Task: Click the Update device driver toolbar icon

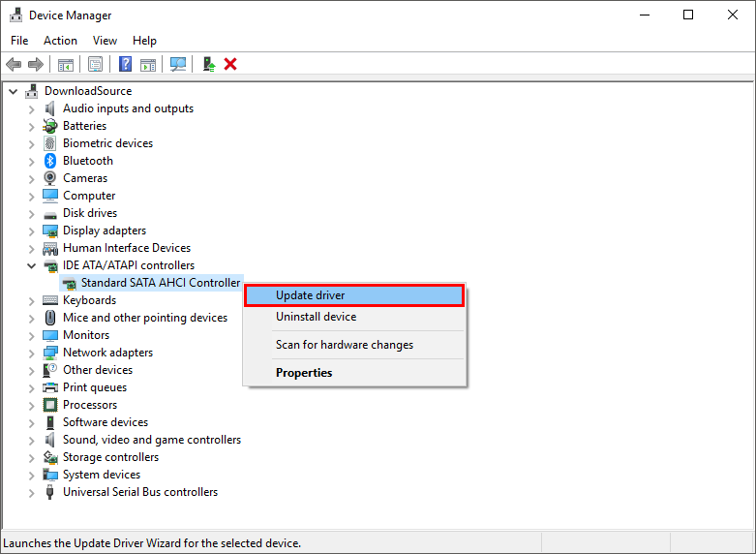Action: [209, 64]
